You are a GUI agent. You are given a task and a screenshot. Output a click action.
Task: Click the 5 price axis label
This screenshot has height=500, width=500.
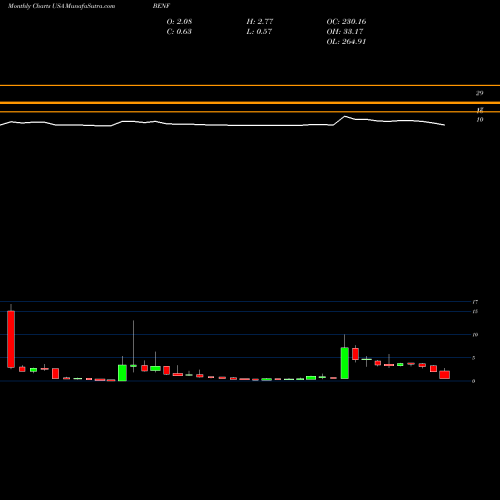(475, 358)
